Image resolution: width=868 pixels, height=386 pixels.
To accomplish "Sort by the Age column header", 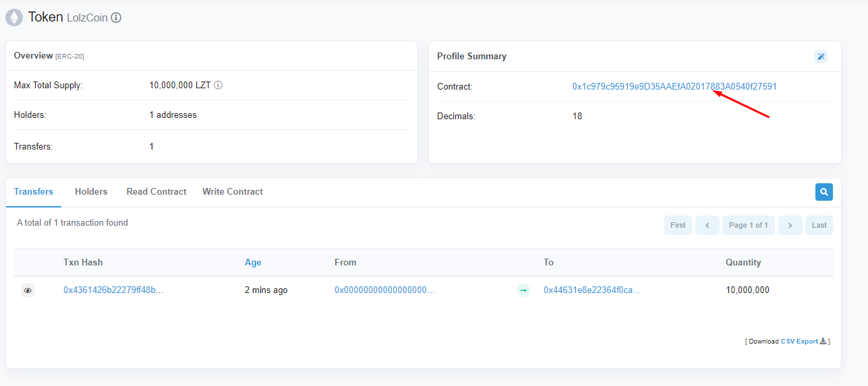I will click(253, 263).
